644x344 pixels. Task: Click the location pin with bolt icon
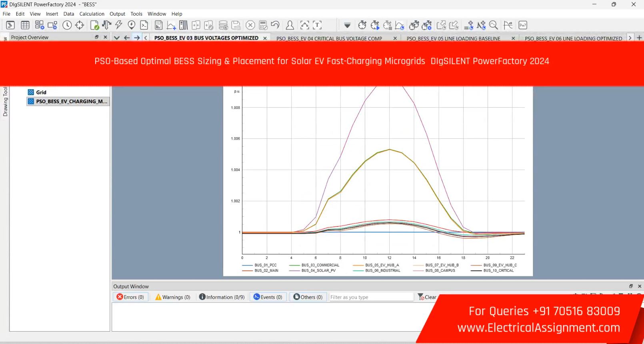[132, 25]
